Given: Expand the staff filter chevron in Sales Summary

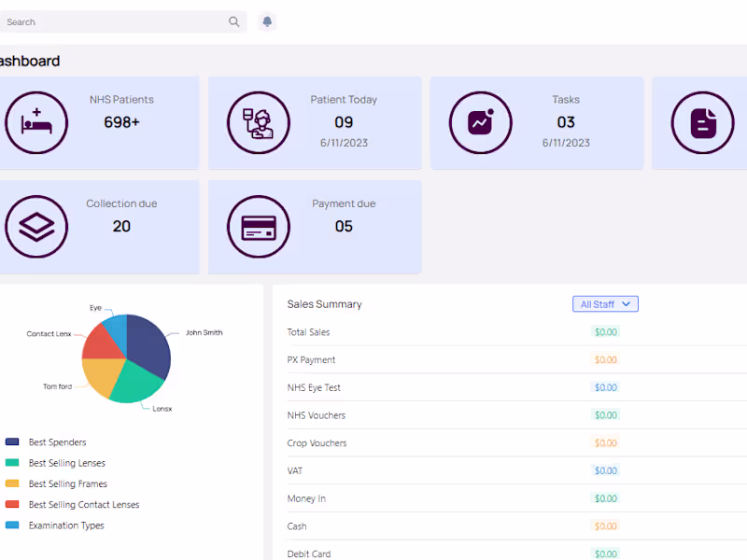Looking at the screenshot, I should point(627,303).
